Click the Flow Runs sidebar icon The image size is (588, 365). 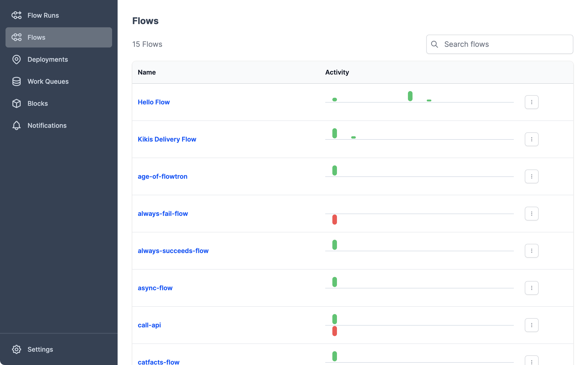click(x=17, y=15)
